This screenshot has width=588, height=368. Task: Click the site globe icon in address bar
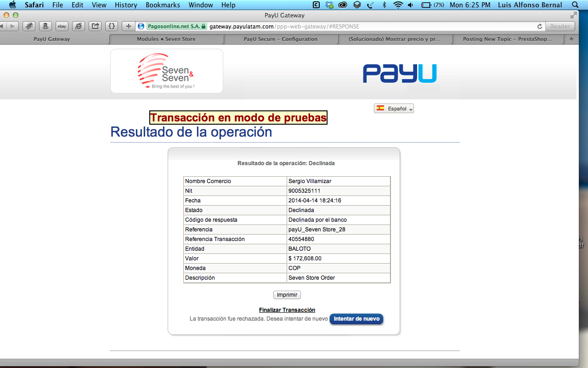141,26
